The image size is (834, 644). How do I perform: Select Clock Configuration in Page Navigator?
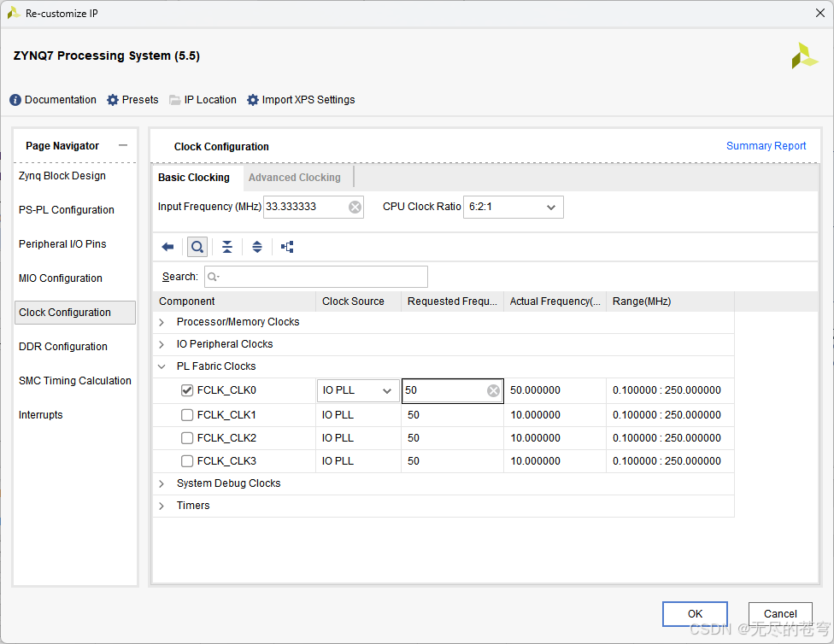point(75,313)
